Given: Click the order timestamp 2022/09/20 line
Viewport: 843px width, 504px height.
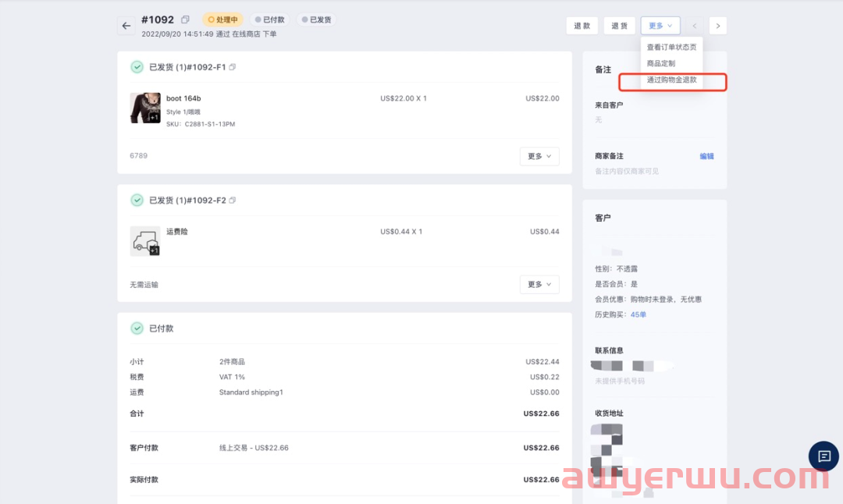Looking at the screenshot, I should (x=209, y=34).
